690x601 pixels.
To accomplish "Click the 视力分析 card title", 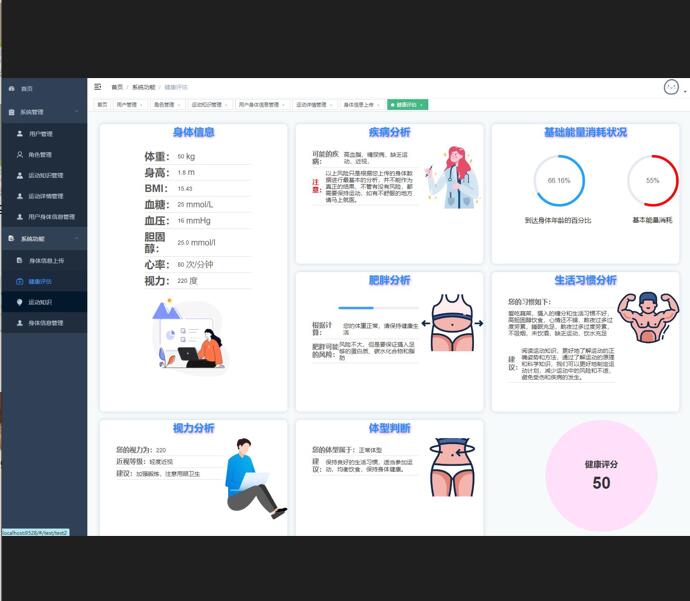I will click(x=194, y=428).
